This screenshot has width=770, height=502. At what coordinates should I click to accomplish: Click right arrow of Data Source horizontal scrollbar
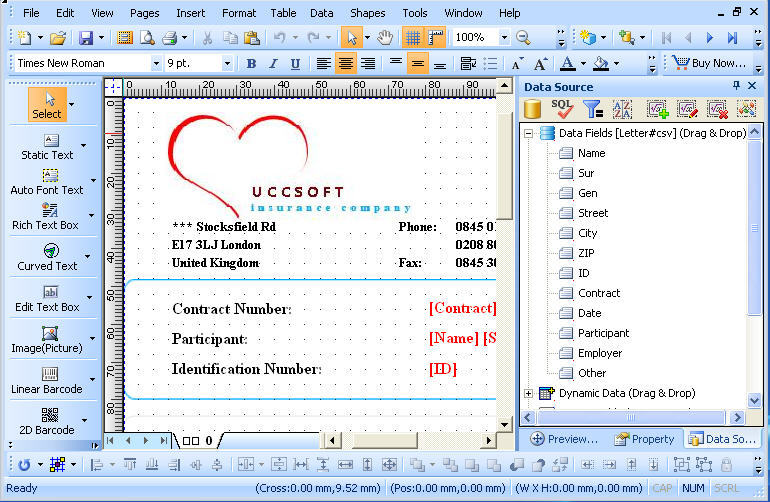point(737,418)
